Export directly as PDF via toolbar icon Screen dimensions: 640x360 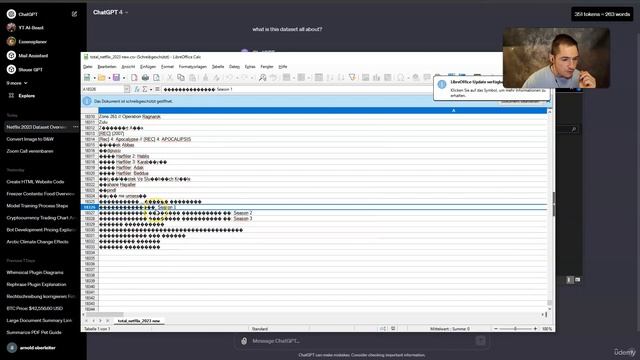click(x=134, y=78)
